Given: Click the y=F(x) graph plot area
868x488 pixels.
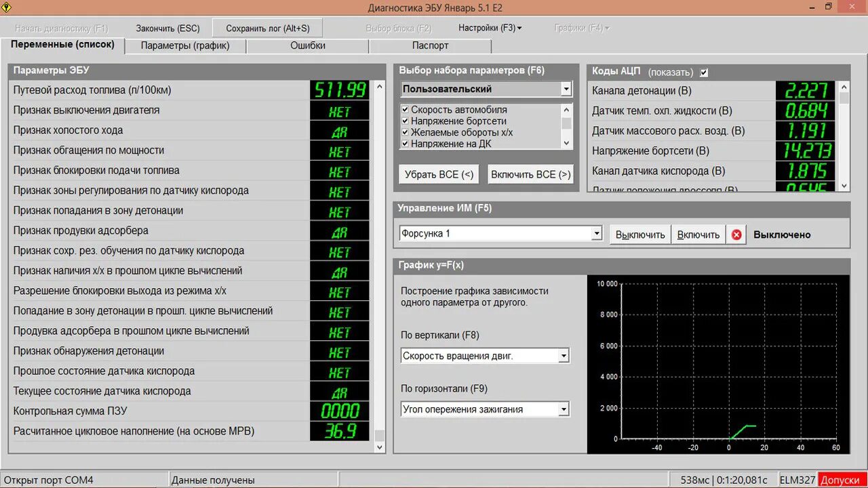Looking at the screenshot, I should pyautogui.click(x=730, y=361).
